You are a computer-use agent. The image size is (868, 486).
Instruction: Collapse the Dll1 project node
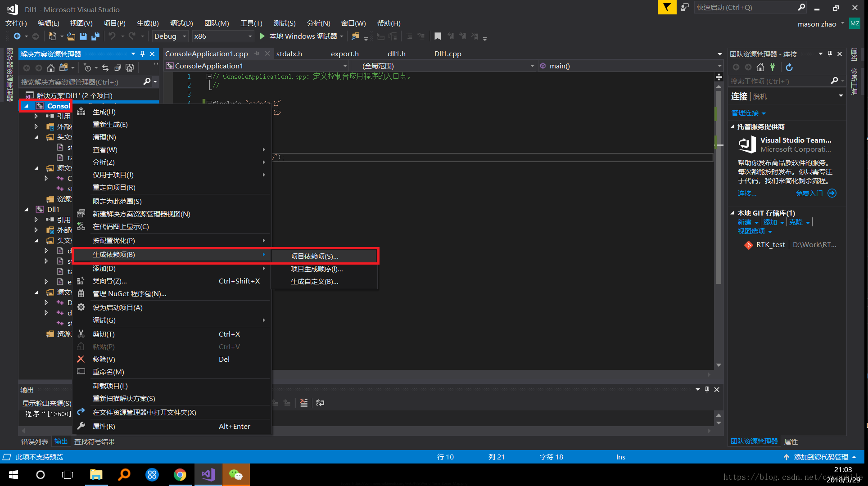click(x=26, y=209)
